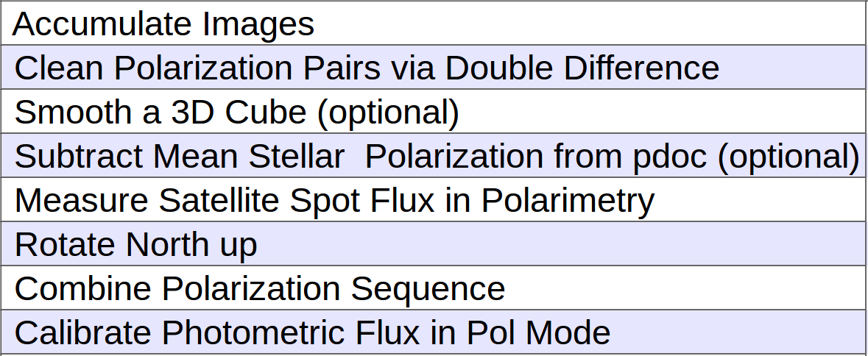This screenshot has width=868, height=356.
Task: Select the Accumulate Images primitive
Action: pyautogui.click(x=163, y=24)
